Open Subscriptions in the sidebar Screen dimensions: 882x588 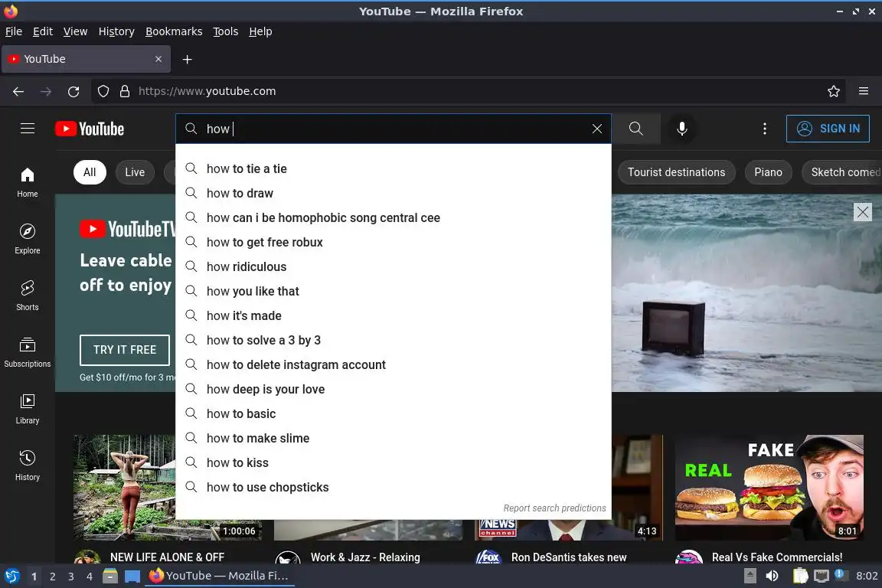point(28,353)
